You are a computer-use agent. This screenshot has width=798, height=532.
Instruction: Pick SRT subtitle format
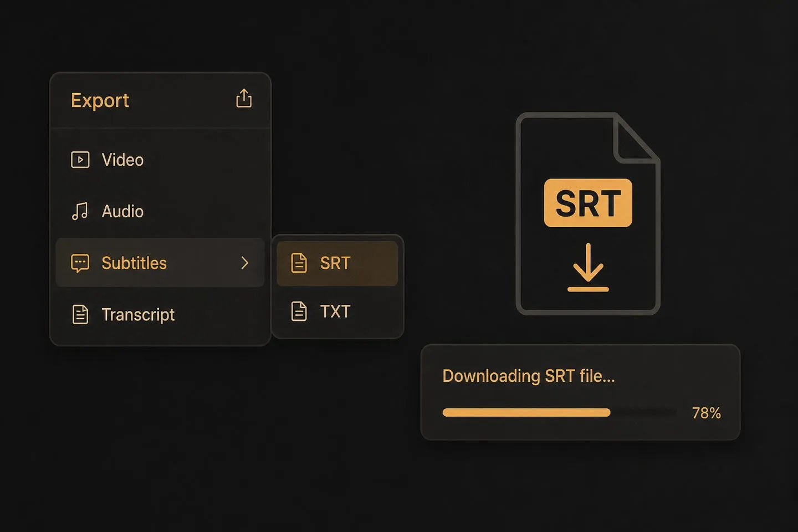point(337,263)
